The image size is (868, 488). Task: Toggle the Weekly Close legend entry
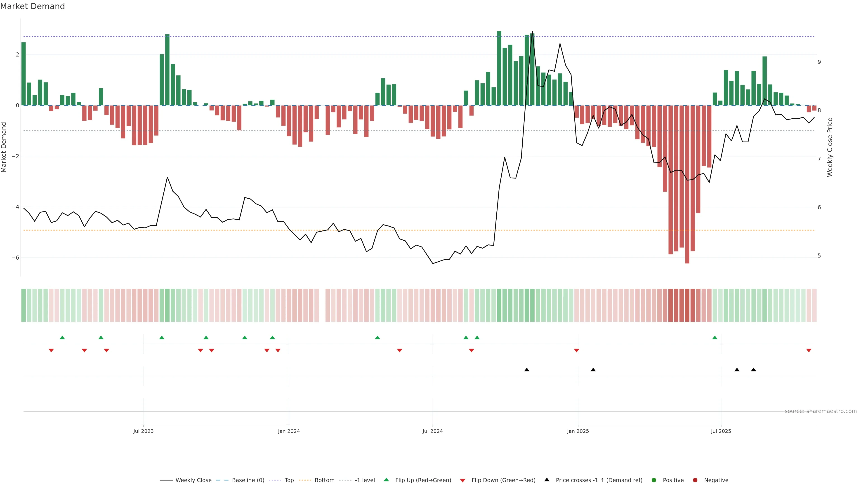point(193,480)
